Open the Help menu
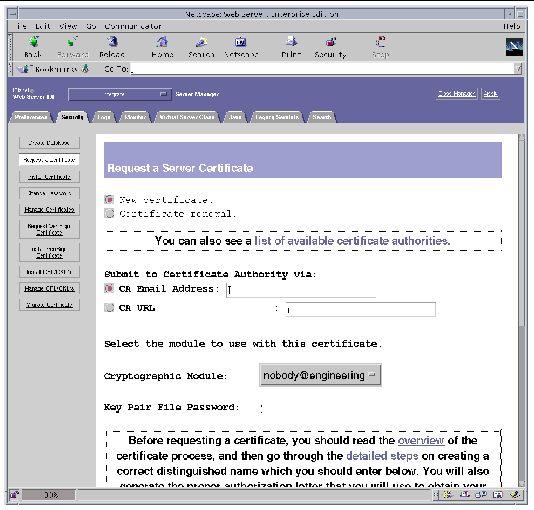 coord(512,26)
